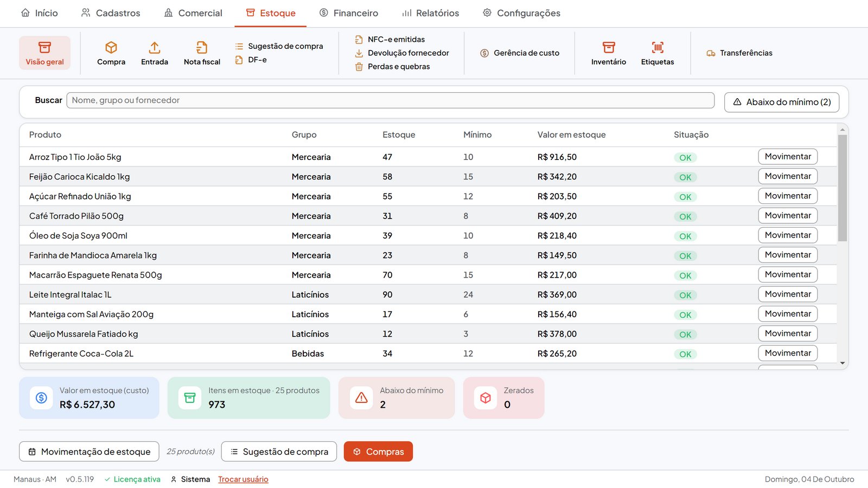This screenshot has width=868, height=488.
Task: Filter by Abaixo do mínimo (2)
Action: (782, 102)
